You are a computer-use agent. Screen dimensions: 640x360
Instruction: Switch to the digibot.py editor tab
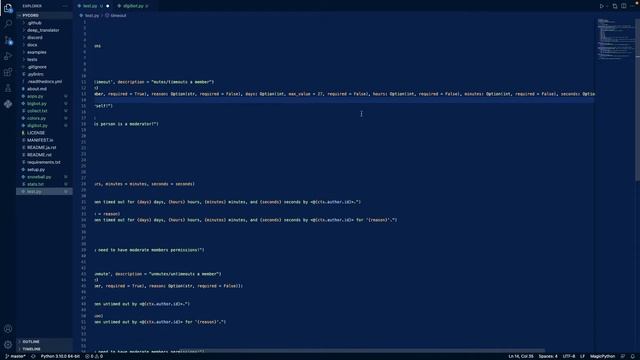point(133,6)
